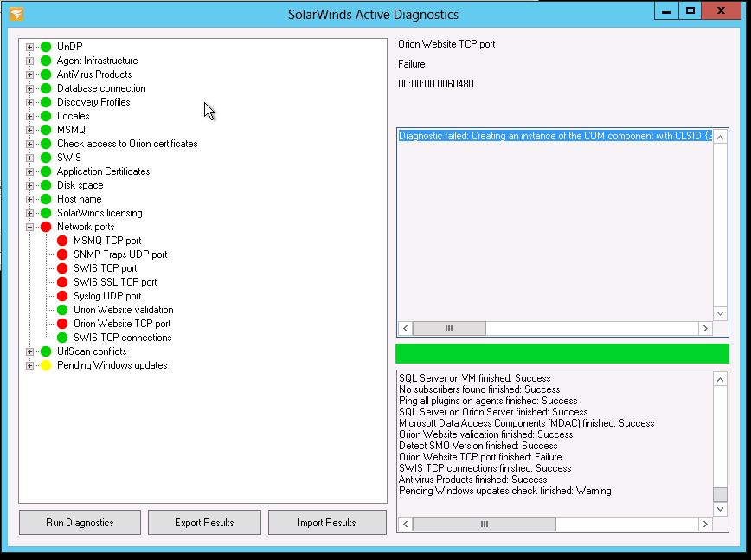Click the horizontal scrollbar thumb in results log

pos(485,524)
